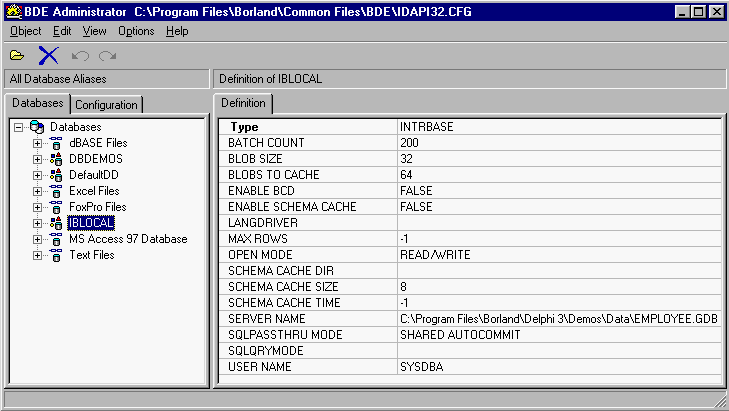Expand the DefaultDD node
This screenshot has height=411, width=729.
pyautogui.click(x=37, y=176)
